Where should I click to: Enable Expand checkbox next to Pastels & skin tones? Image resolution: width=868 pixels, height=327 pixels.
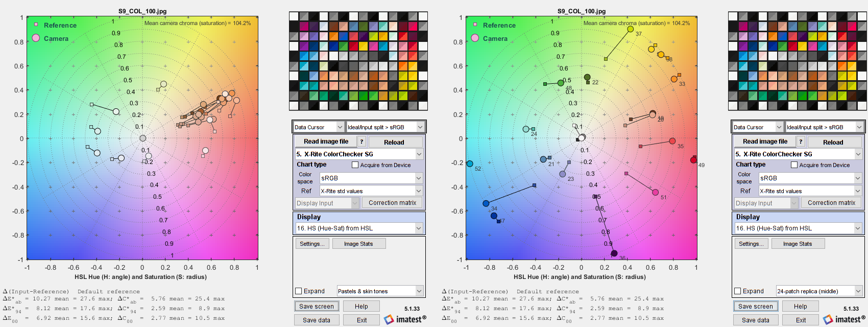tap(299, 291)
